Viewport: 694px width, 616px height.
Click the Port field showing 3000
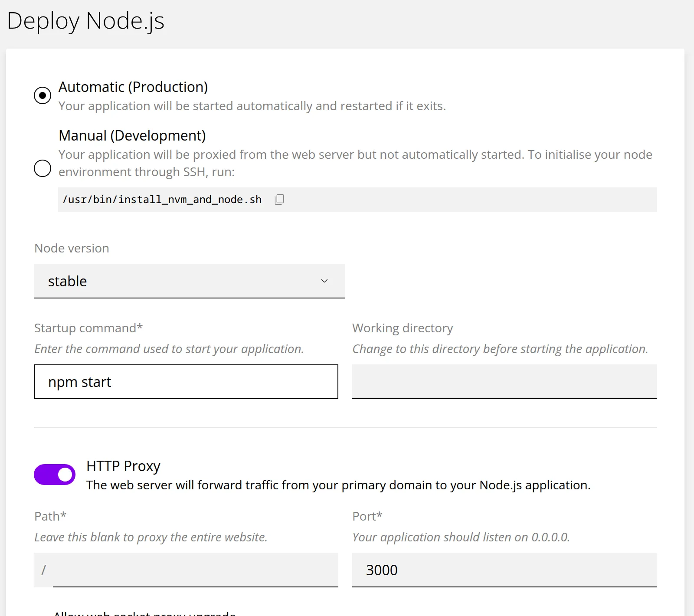click(504, 570)
